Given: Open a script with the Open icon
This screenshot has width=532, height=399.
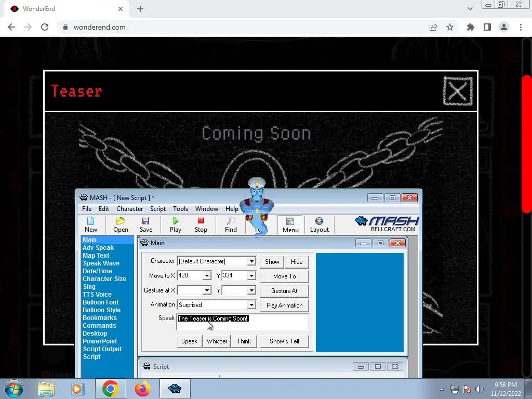Looking at the screenshot, I should coord(121,224).
